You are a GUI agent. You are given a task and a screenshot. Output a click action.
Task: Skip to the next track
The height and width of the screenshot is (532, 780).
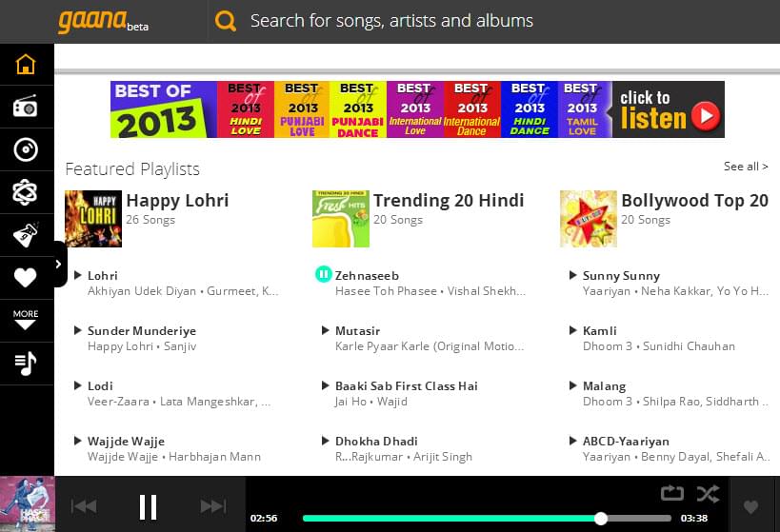click(212, 506)
